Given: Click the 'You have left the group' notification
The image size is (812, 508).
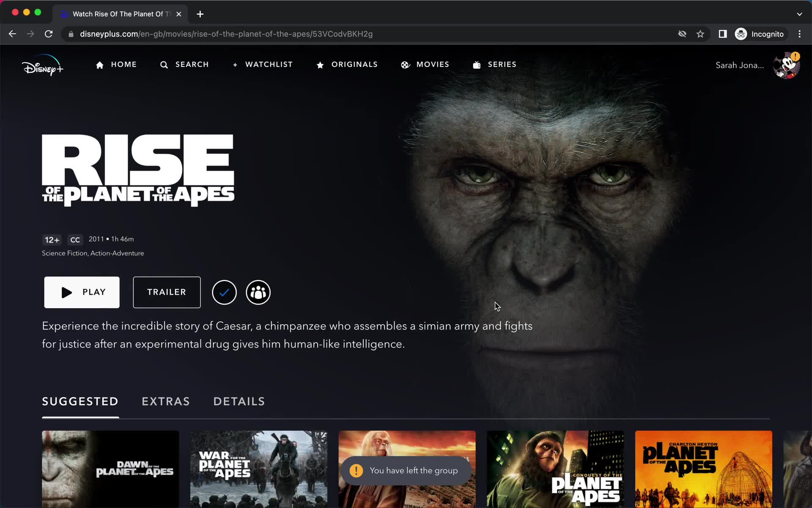Looking at the screenshot, I should (406, 470).
